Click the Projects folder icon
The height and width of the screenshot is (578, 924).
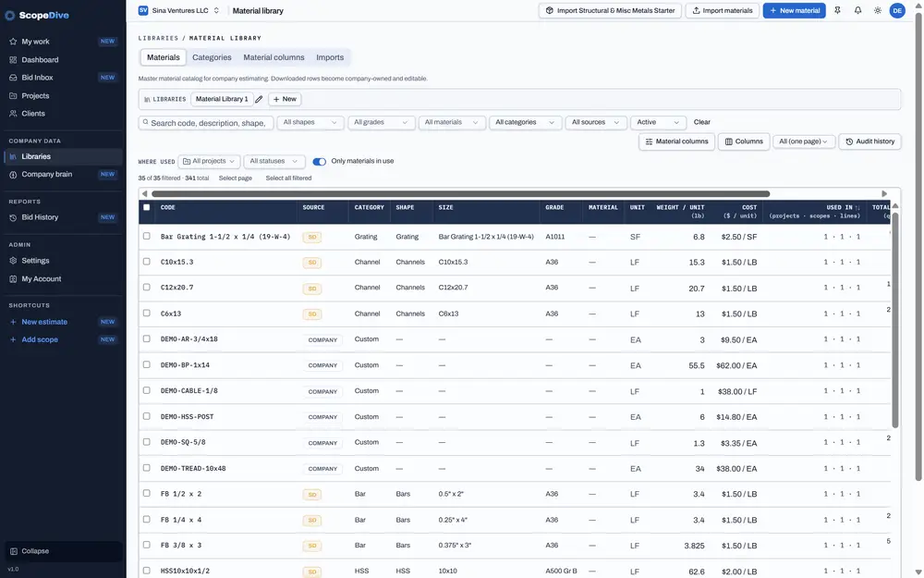[13, 95]
